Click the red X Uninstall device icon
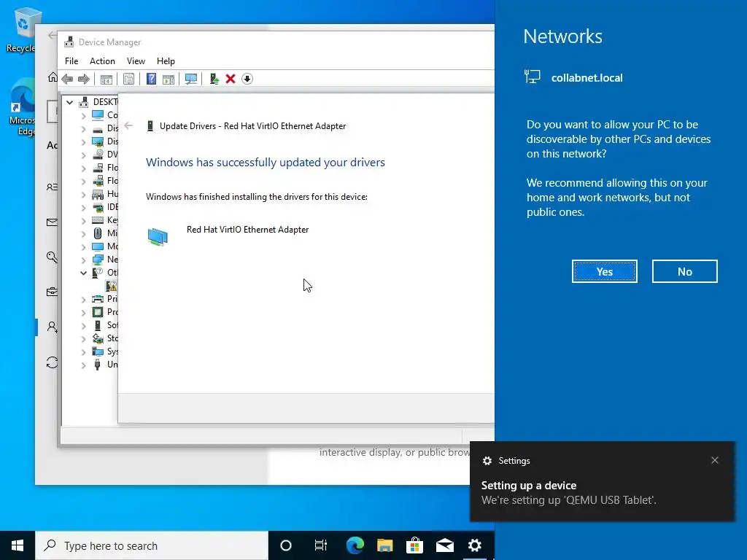The height and width of the screenshot is (560, 747). pos(231,79)
